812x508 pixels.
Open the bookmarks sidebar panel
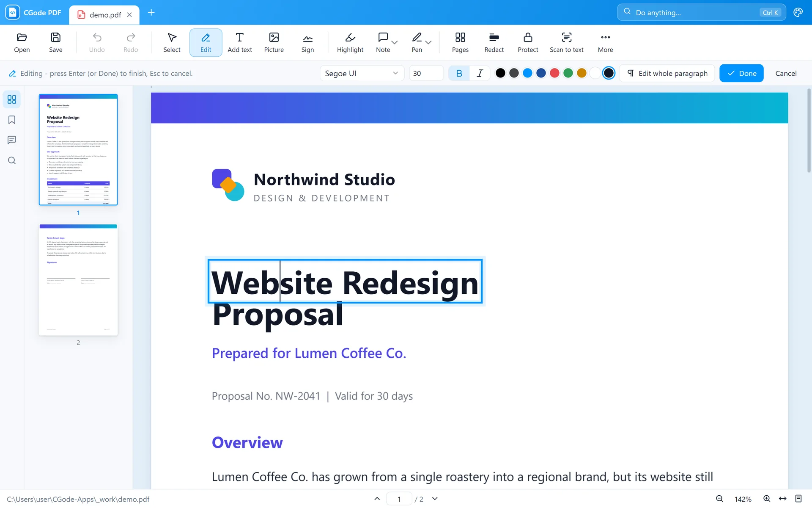[x=12, y=120]
